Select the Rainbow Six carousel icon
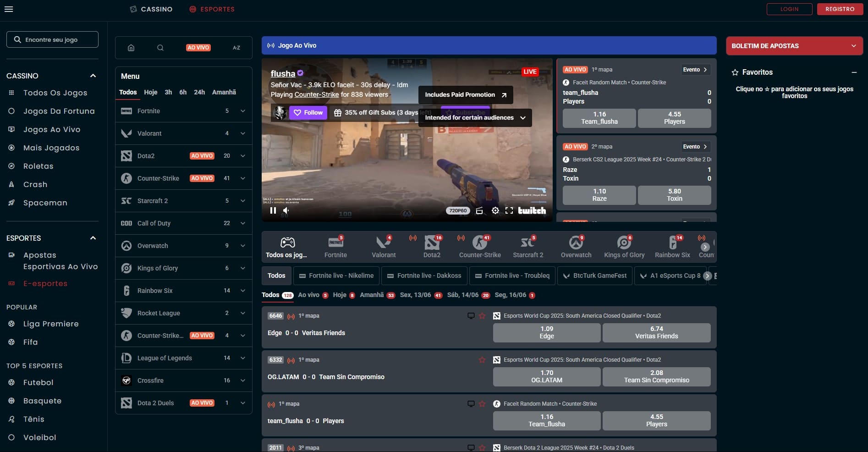 (672, 243)
